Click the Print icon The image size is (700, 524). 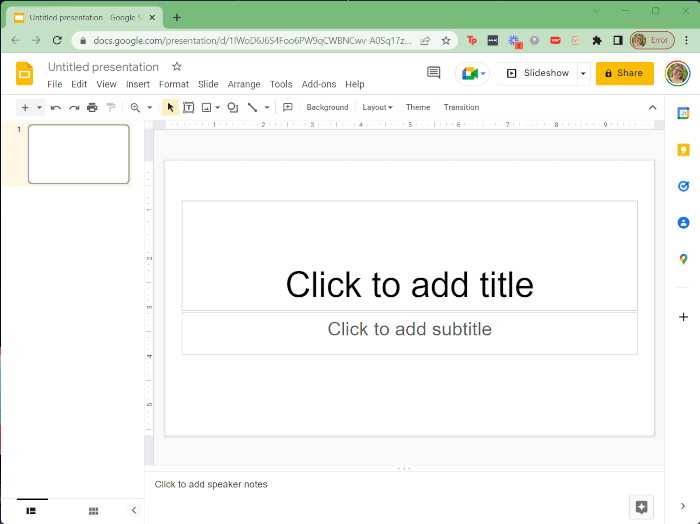click(92, 108)
